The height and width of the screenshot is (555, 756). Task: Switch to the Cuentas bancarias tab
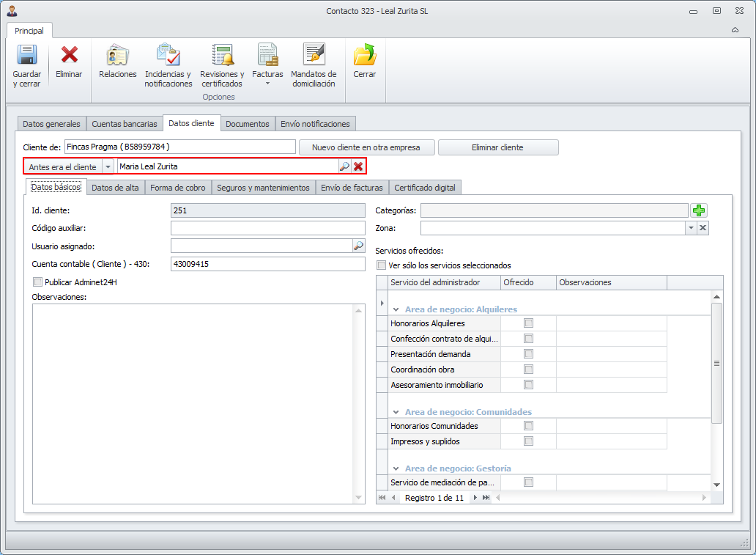click(124, 124)
